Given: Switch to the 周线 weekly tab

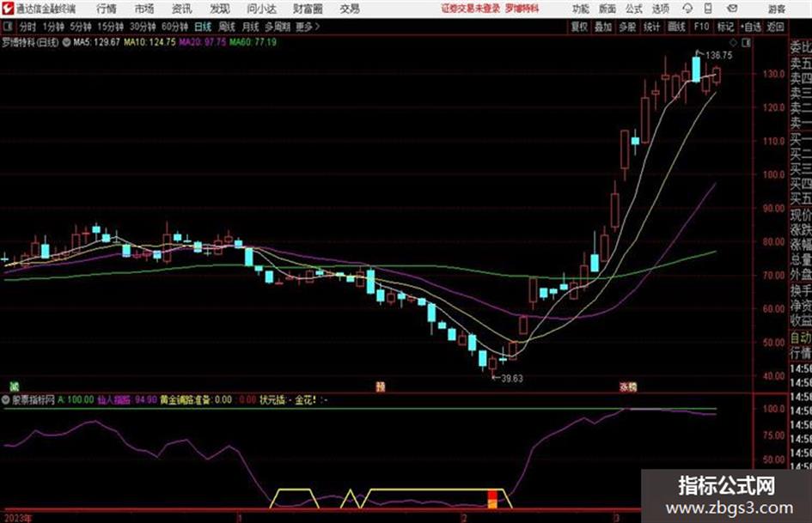Looking at the screenshot, I should click(x=227, y=27).
